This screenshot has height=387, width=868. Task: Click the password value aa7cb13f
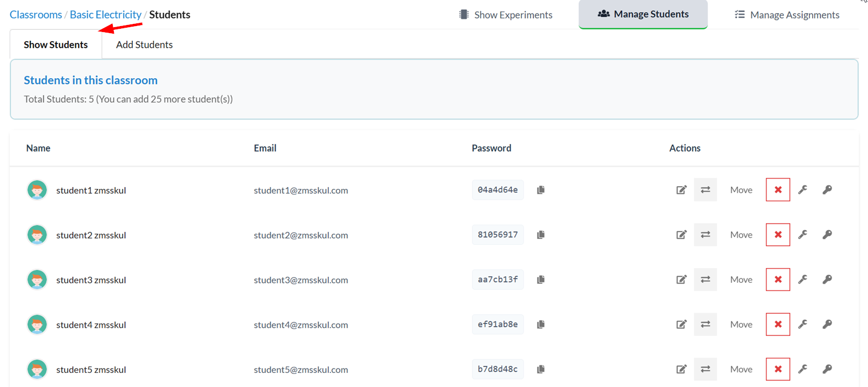point(497,280)
